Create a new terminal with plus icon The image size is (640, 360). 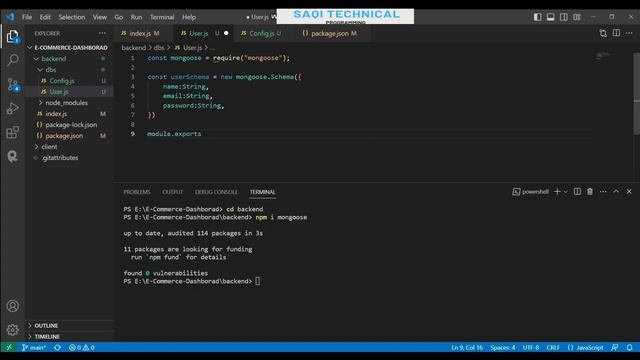[557, 191]
